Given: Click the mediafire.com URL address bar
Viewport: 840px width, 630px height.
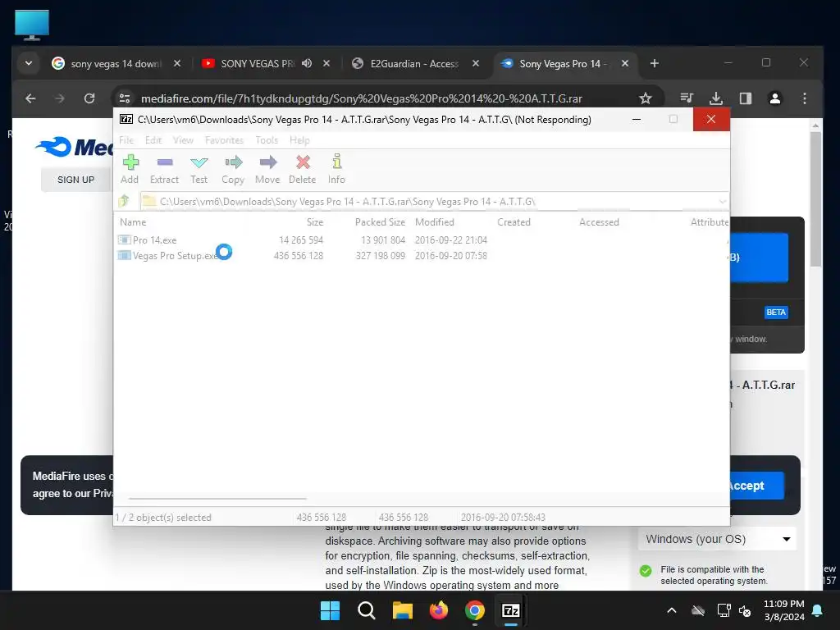Looking at the screenshot, I should point(361,98).
